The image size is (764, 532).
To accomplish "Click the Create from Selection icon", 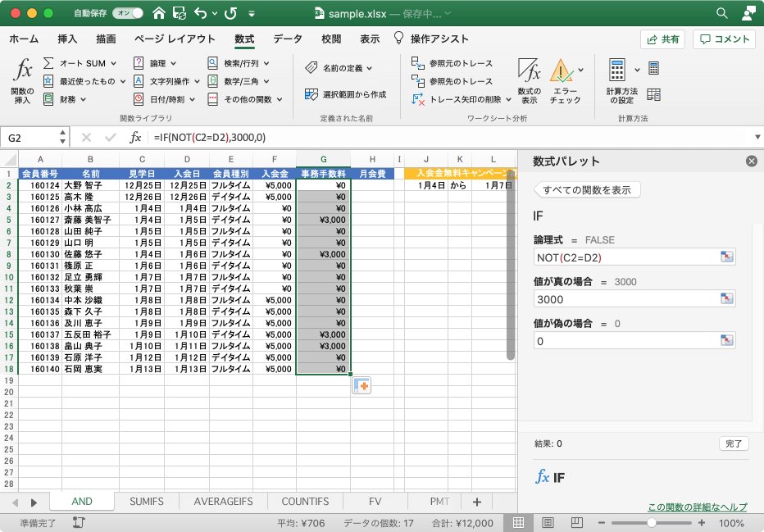I will [x=312, y=94].
